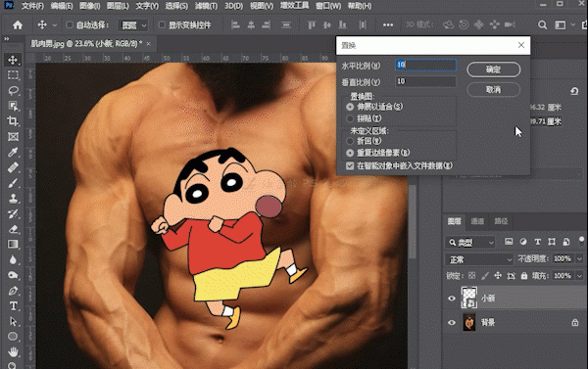Open the 不透明度 opacity slider arrow
This screenshot has width=588, height=369.
pyautogui.click(x=580, y=258)
